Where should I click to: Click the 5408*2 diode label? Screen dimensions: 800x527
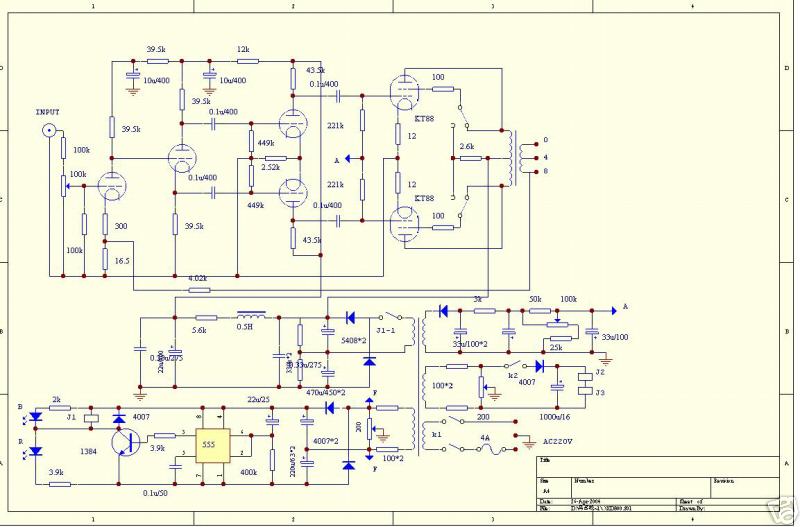(x=354, y=339)
